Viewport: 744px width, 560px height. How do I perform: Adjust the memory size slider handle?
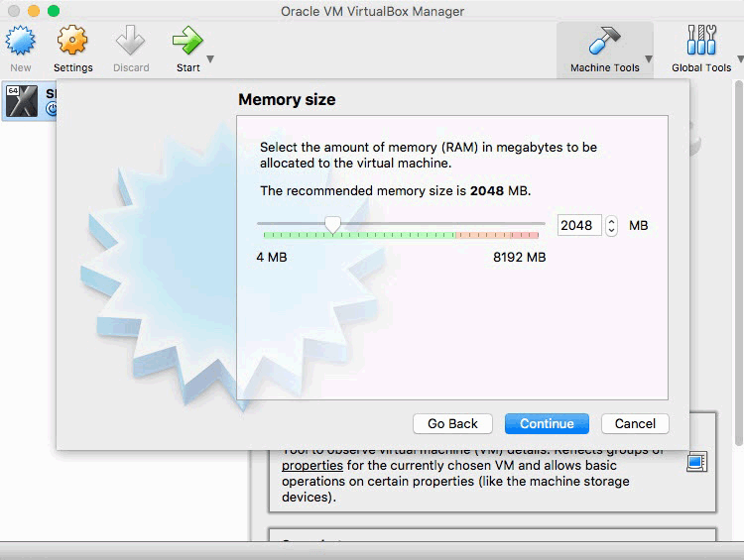click(x=332, y=225)
